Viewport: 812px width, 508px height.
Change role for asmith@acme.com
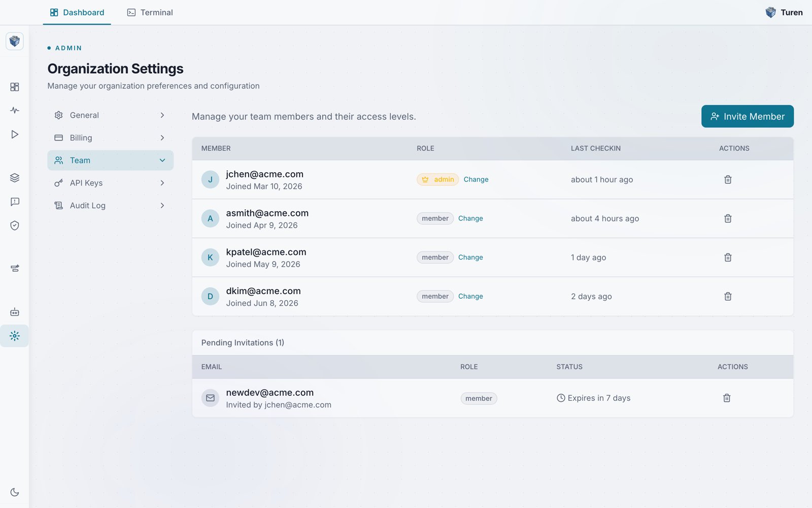[470, 218]
